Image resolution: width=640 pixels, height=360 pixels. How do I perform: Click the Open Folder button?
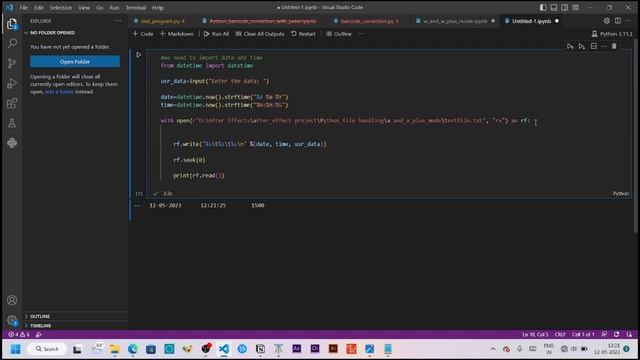point(75,62)
